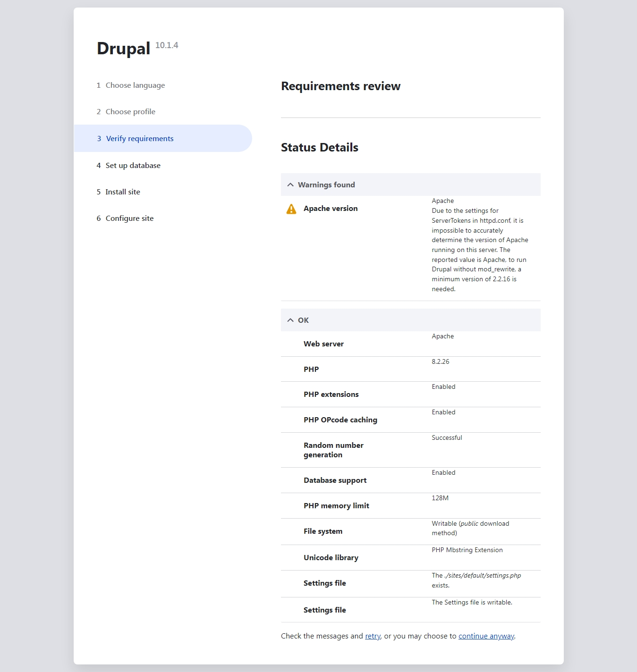This screenshot has width=637, height=672.
Task: Click the chevron beside Warnings found
Action: 290,185
